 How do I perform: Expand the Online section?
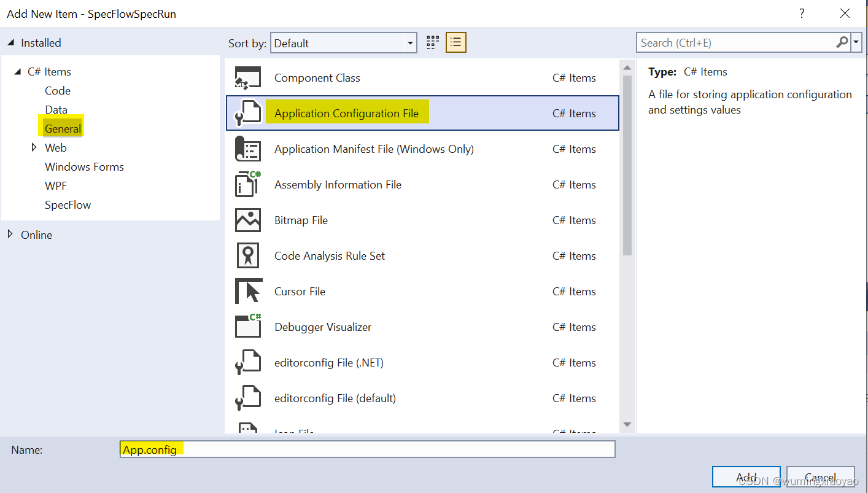10,234
